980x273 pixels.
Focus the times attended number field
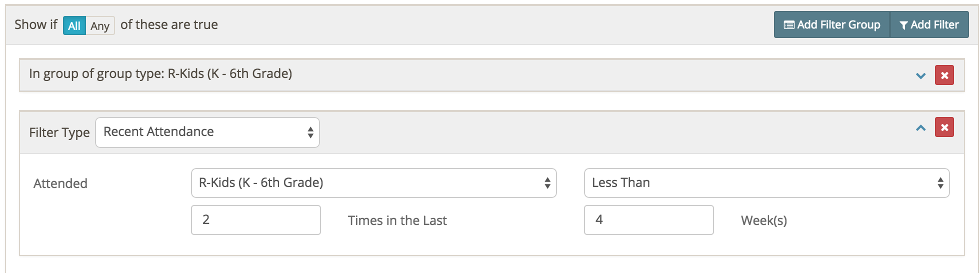coord(256,220)
